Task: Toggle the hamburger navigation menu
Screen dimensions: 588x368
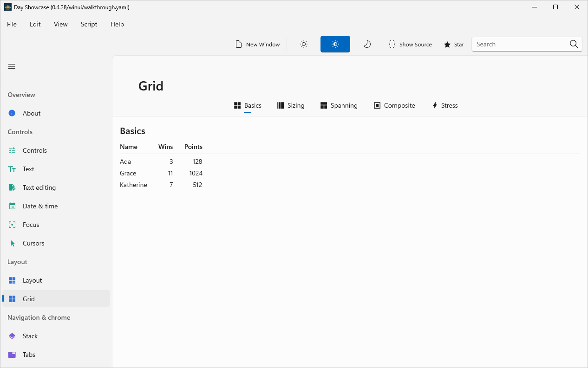Action: coord(12,66)
